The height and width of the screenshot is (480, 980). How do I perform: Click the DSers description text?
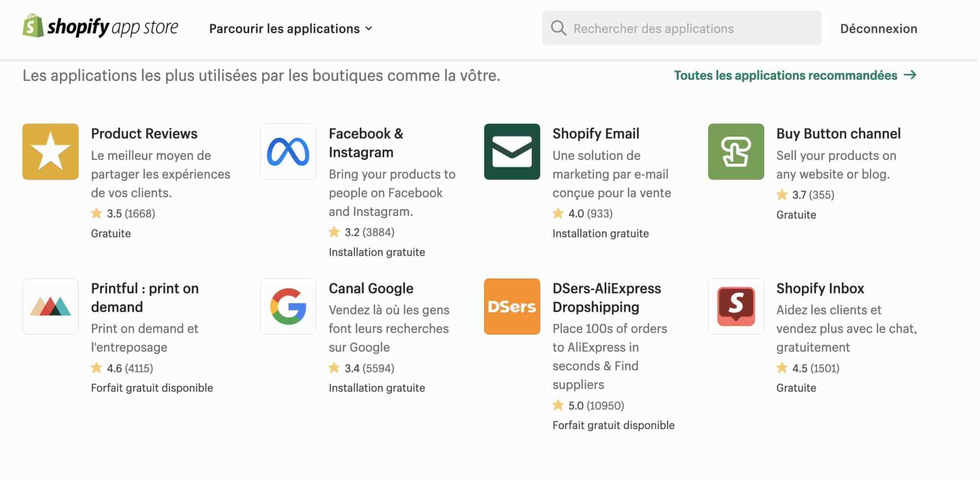pos(610,357)
